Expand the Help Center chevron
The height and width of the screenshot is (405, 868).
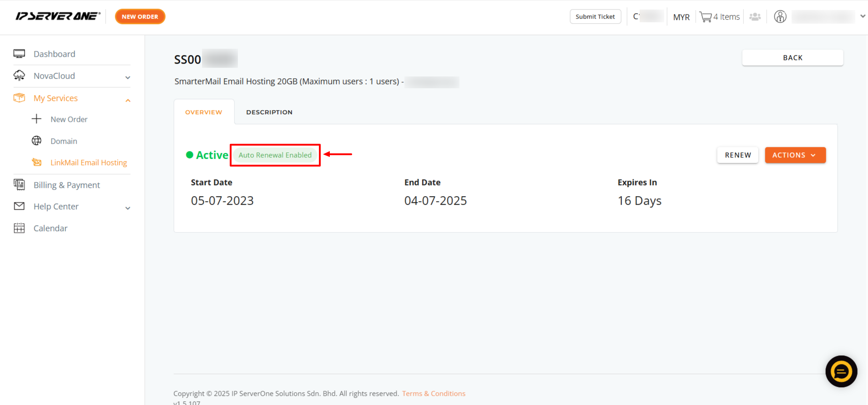[128, 208]
